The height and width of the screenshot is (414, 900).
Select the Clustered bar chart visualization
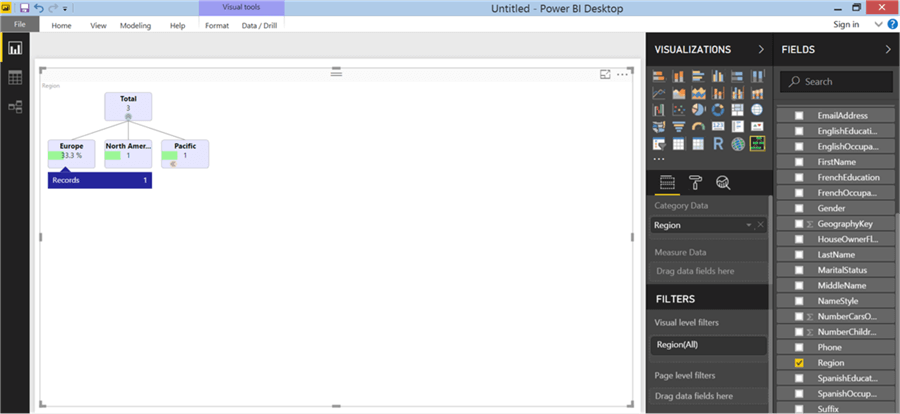click(699, 76)
